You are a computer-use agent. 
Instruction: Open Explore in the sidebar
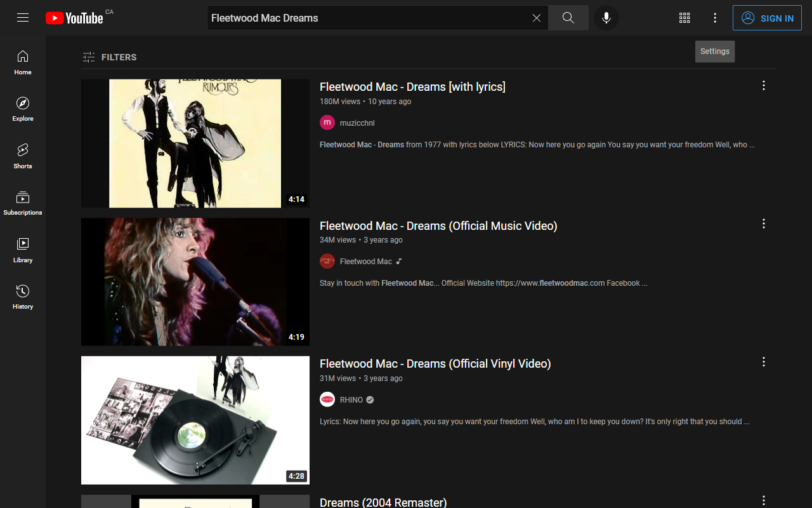[23, 109]
